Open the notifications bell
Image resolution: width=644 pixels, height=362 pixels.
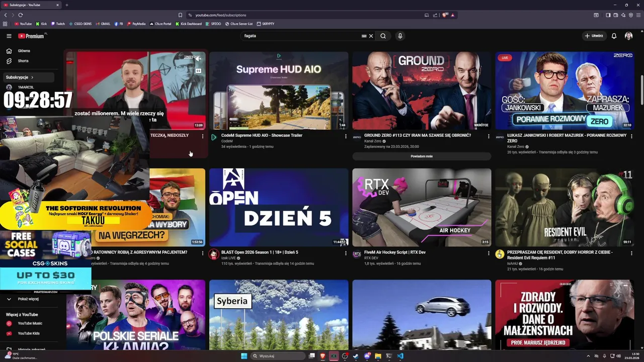pyautogui.click(x=614, y=36)
